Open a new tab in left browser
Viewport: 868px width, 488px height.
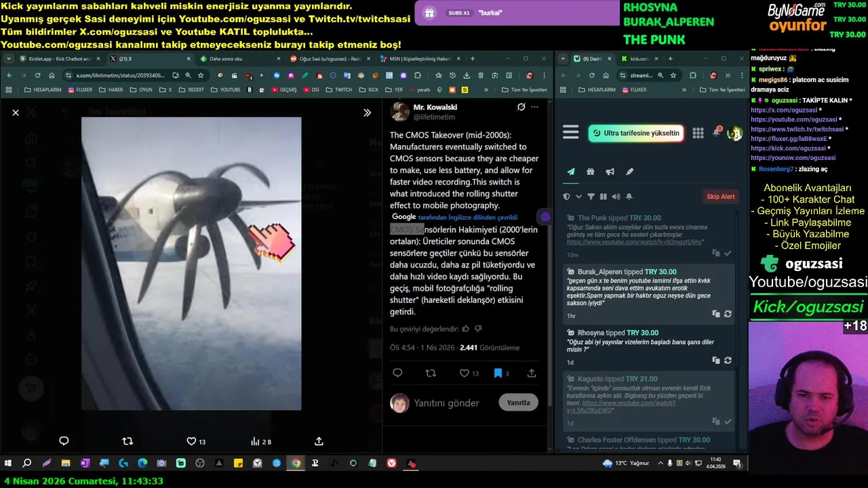tap(473, 59)
